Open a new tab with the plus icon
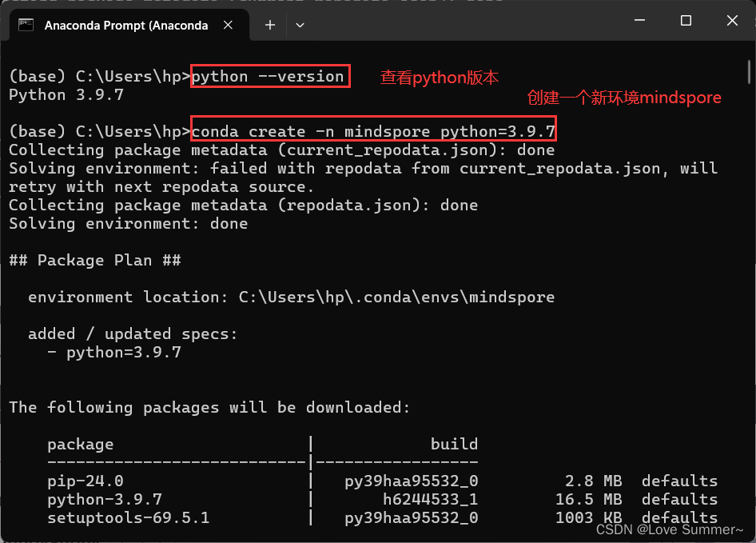 tap(269, 25)
